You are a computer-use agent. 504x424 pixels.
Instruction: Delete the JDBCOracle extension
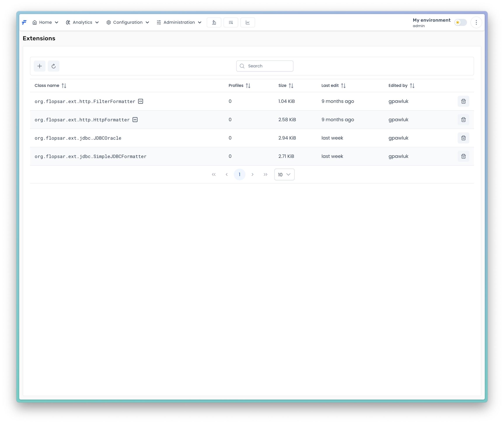coord(463,138)
